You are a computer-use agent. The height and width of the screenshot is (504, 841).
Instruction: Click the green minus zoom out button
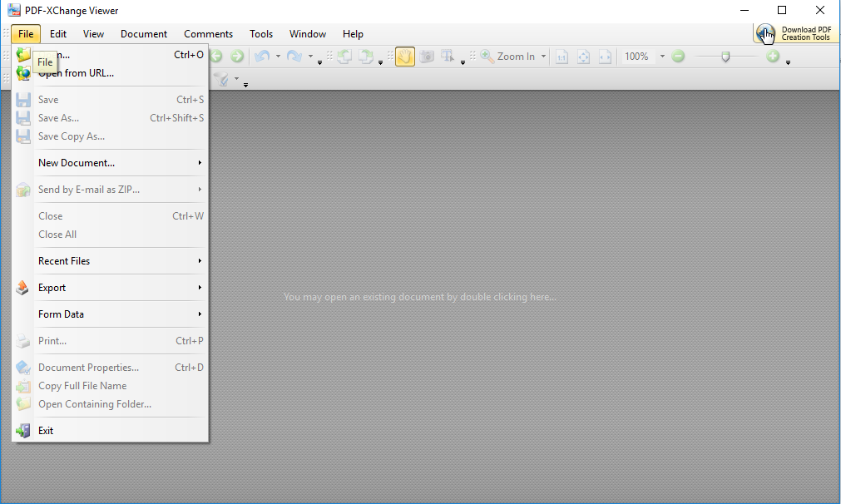[678, 57]
